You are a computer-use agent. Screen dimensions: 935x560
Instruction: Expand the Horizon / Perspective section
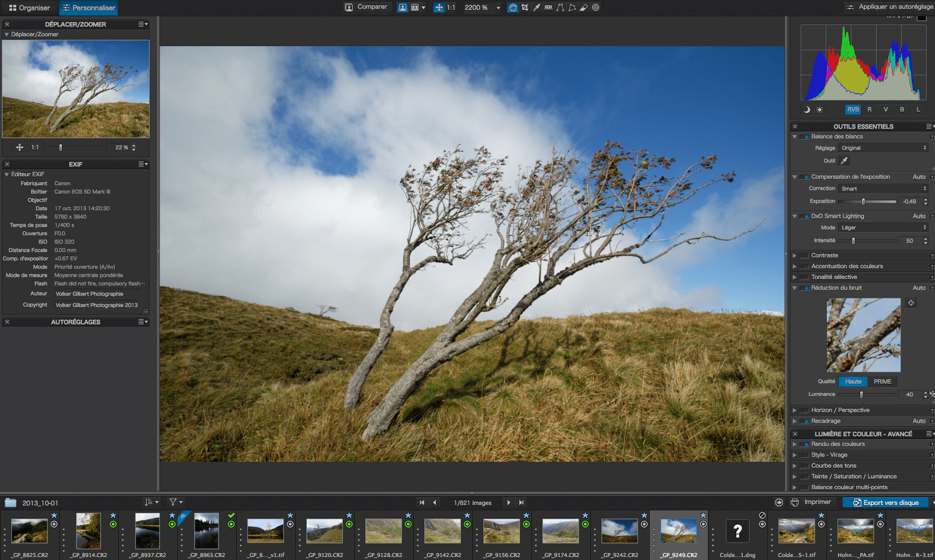(x=795, y=411)
